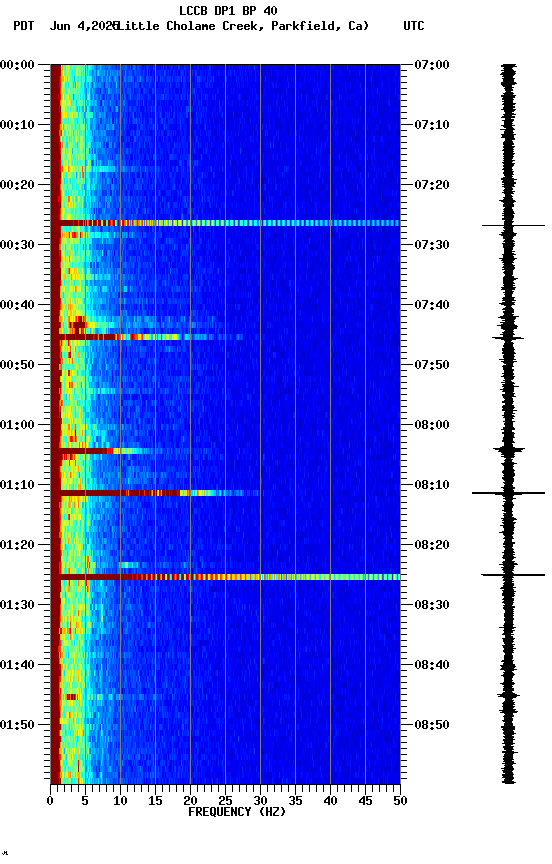Click the '40' frequency axis label

click(x=331, y=801)
